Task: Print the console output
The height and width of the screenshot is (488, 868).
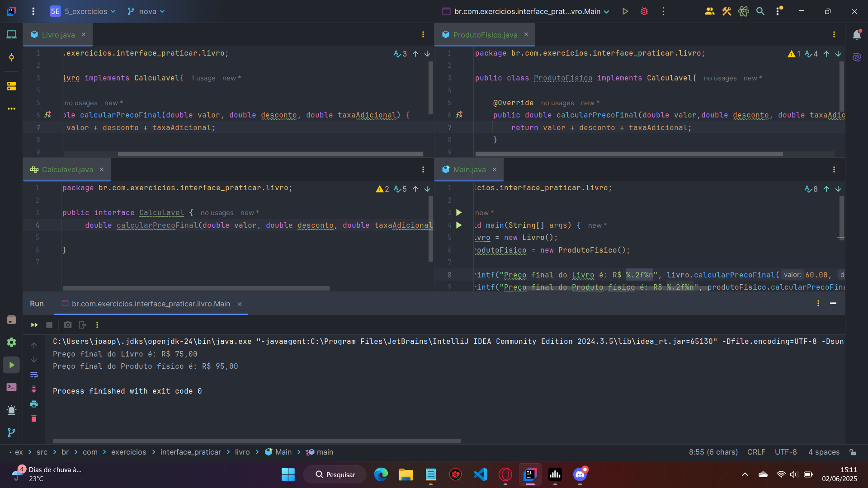Action: pos(34,404)
